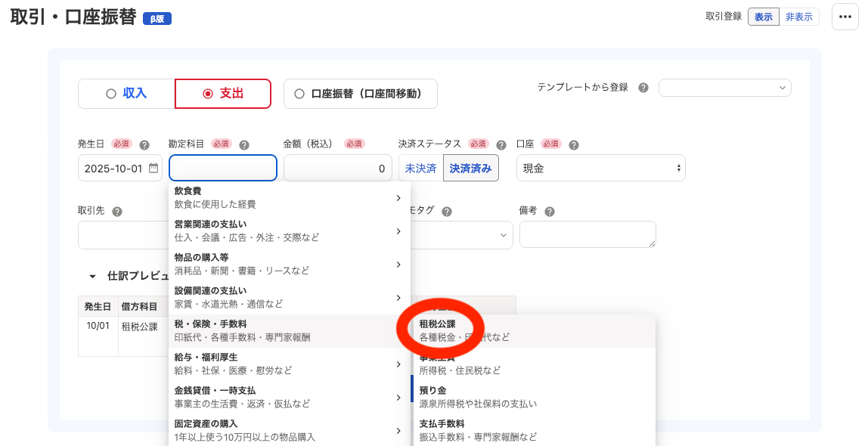Switch payment status to 未決済
The width and height of the screenshot is (868, 446).
coord(420,167)
